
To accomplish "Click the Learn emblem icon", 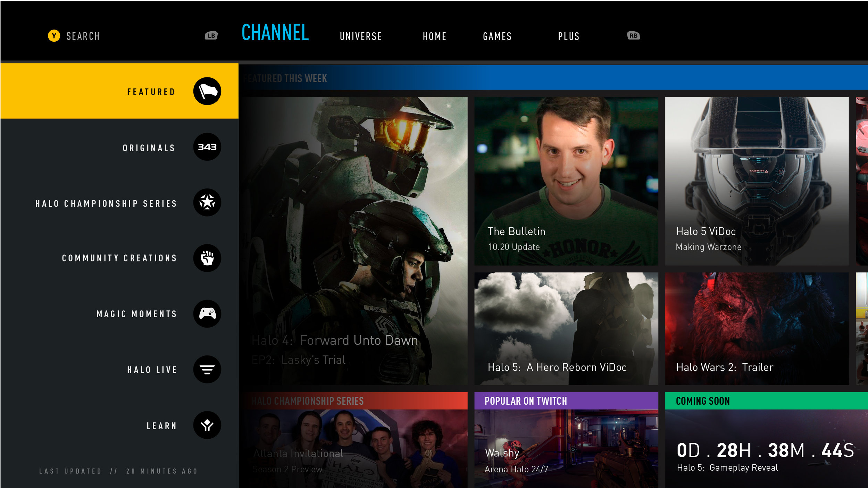I will 207,425.
